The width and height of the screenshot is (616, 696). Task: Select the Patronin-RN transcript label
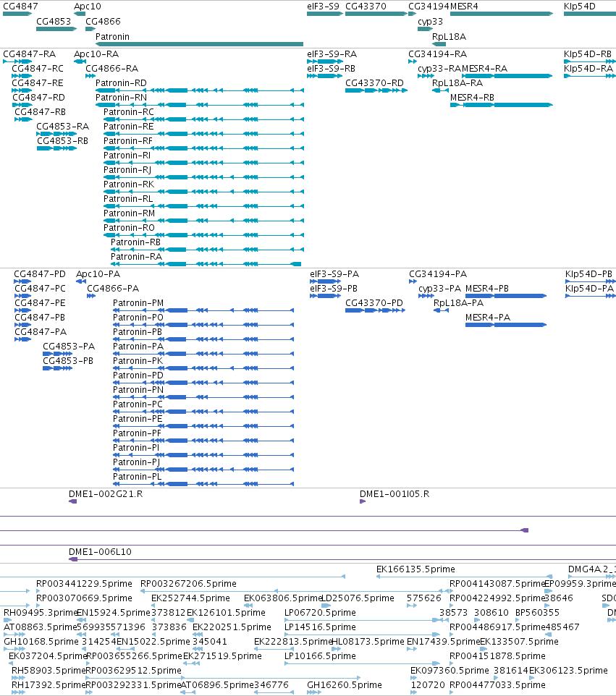coord(122,98)
